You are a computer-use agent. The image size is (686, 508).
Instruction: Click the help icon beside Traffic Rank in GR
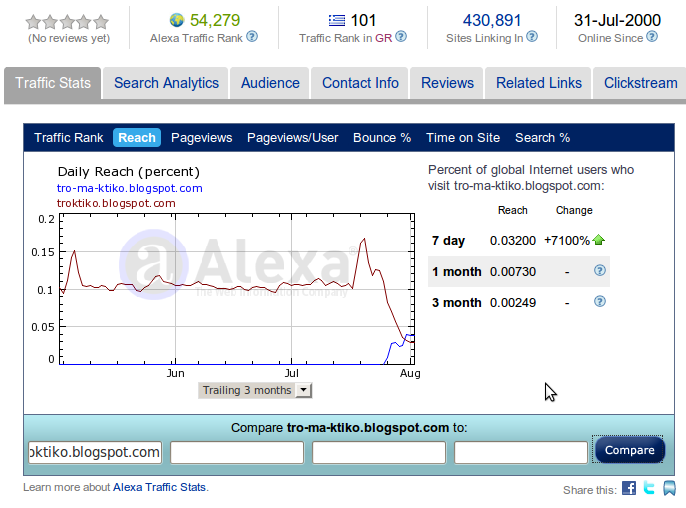coord(401,37)
